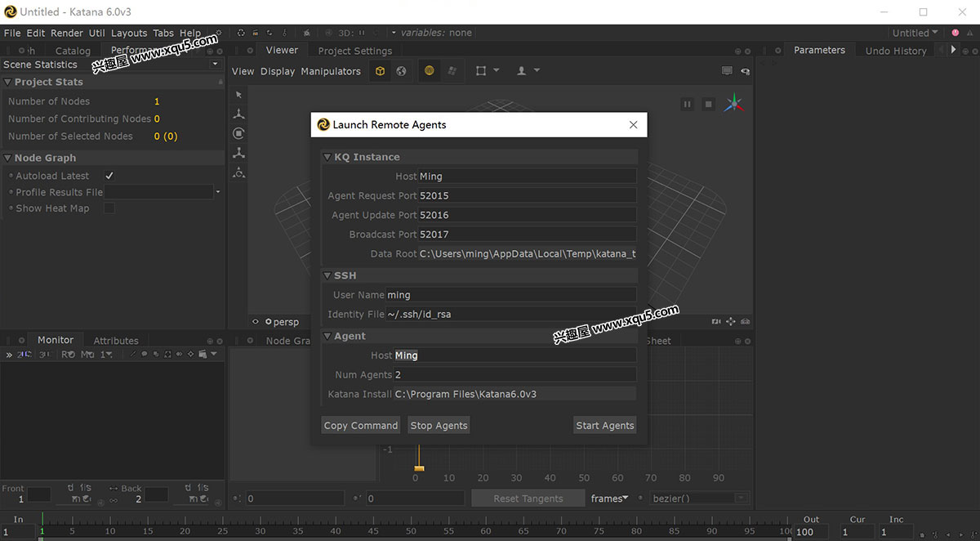
Task: Switch to the Attributes tab
Action: tap(116, 341)
